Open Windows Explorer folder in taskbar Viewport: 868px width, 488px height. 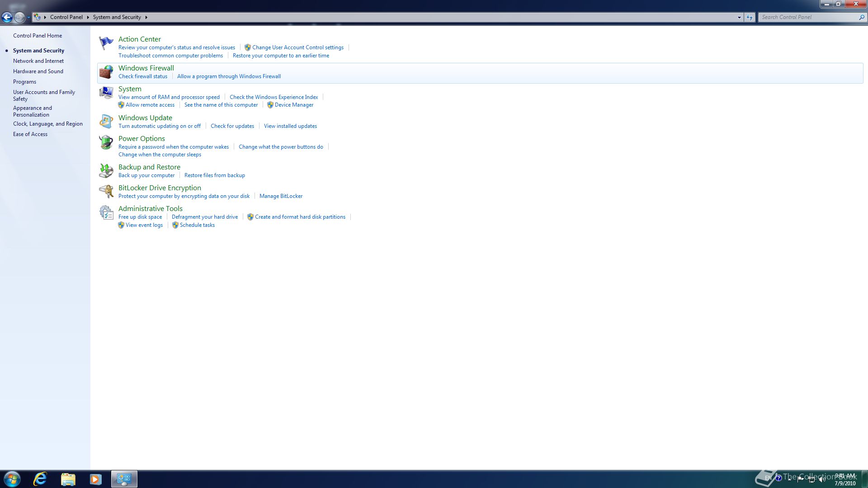68,479
